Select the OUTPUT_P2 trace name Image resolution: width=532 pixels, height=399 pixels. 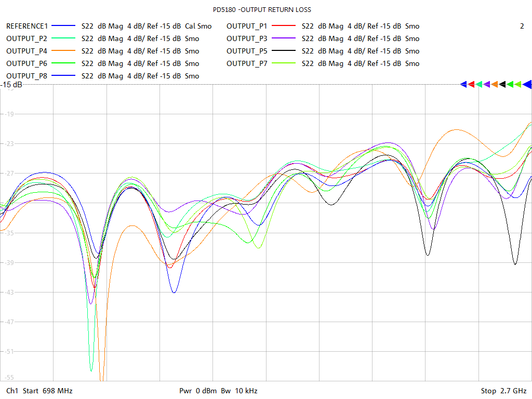(x=26, y=38)
